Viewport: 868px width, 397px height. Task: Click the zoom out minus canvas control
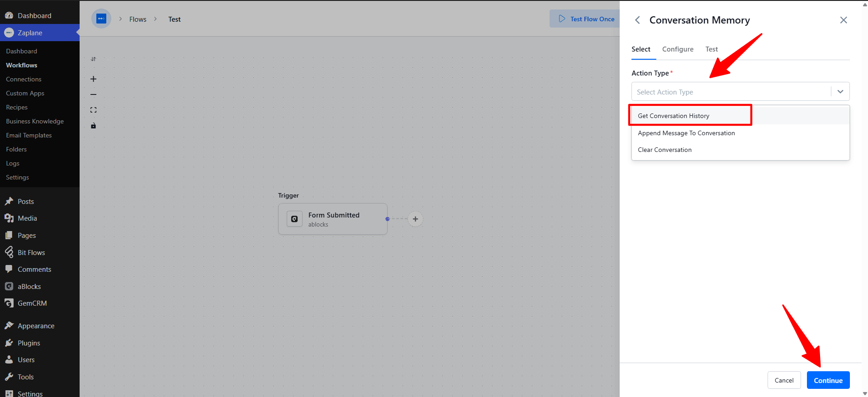click(93, 95)
